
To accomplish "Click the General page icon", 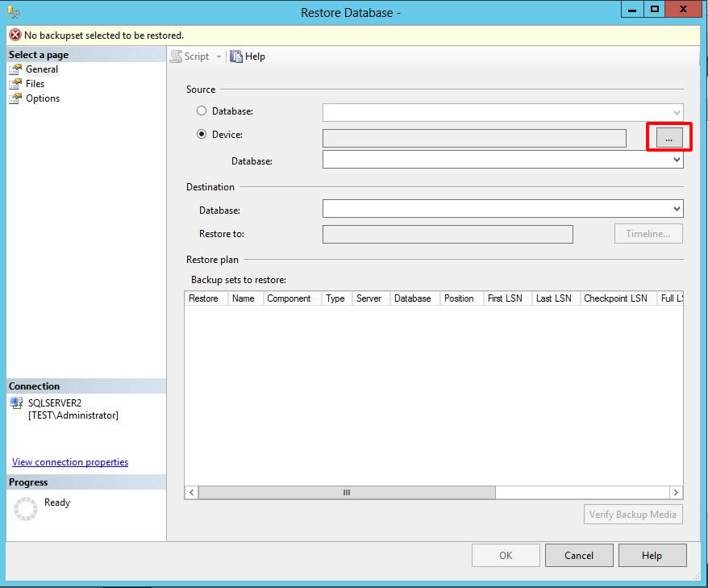I will pos(15,69).
